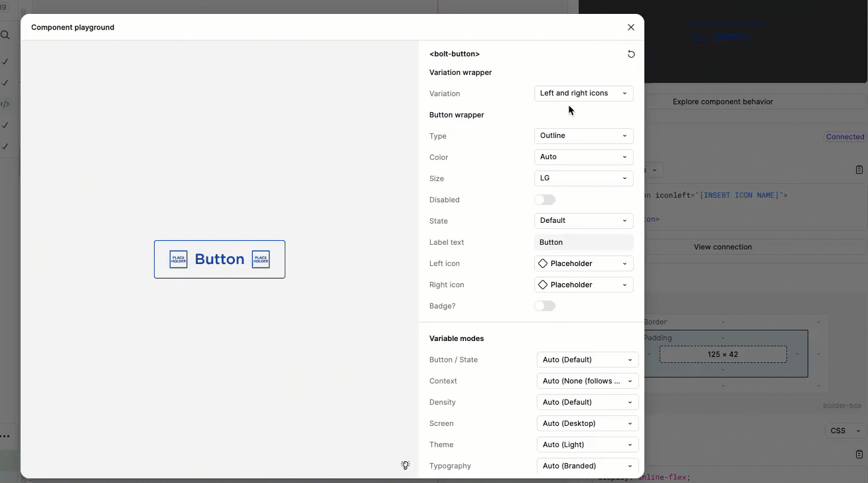Open the three-dots menu in background sidebar
Screen dimensions: 868x483
[x=5, y=437]
